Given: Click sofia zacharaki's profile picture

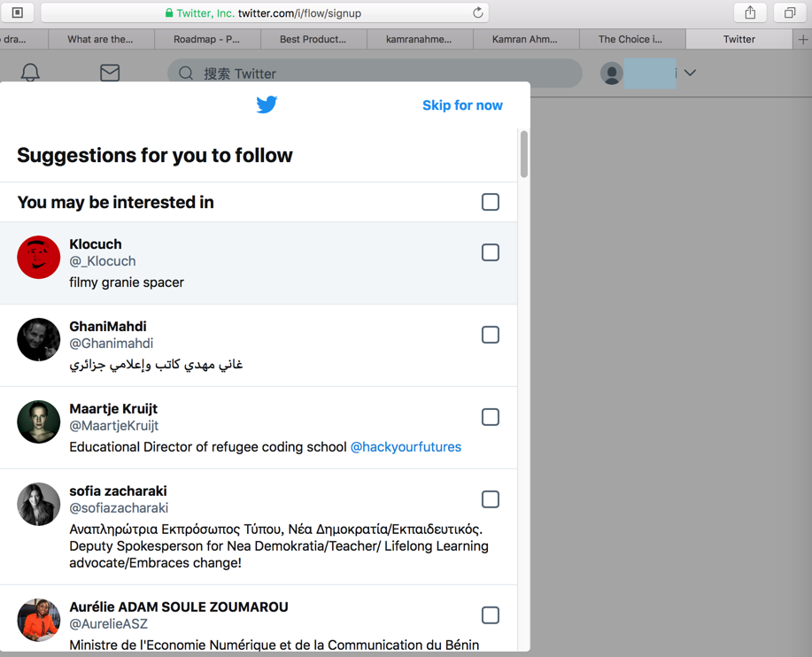Looking at the screenshot, I should pyautogui.click(x=39, y=505).
